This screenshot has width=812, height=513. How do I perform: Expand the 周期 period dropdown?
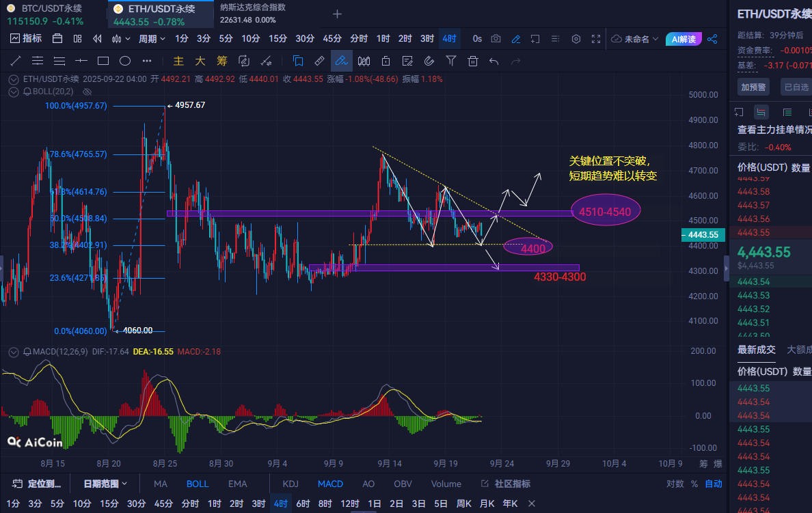click(152, 39)
